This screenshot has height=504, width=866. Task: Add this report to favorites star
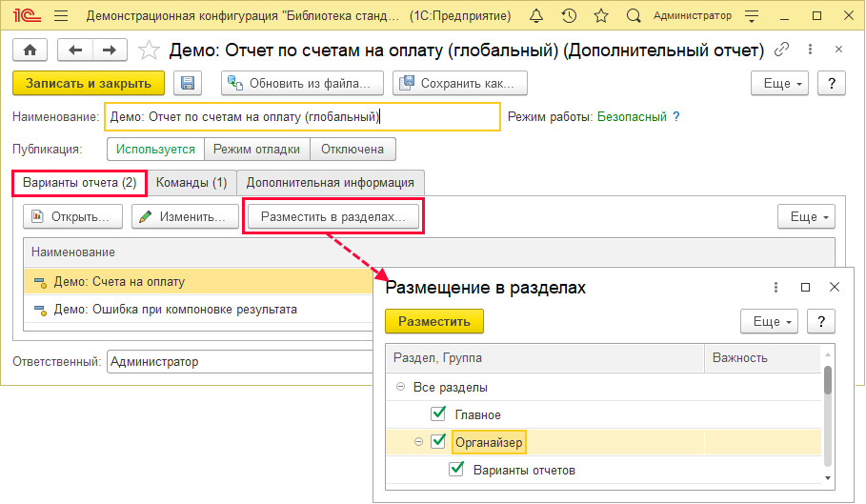point(149,50)
